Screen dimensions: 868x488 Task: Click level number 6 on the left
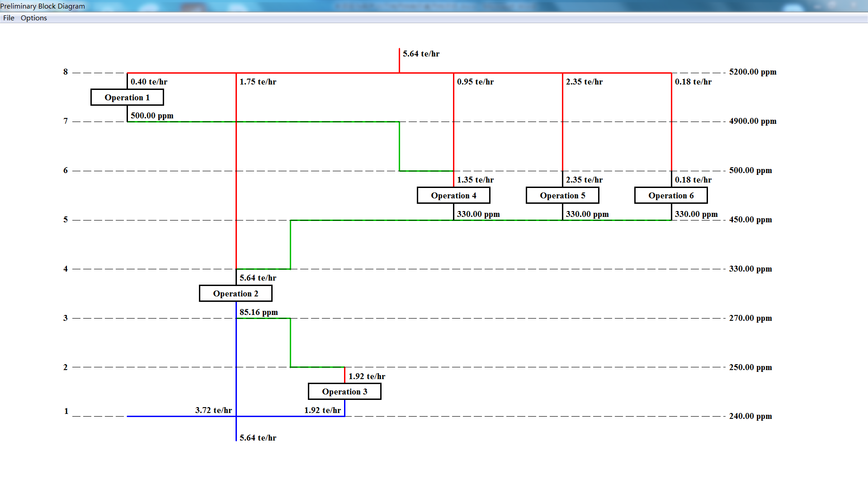point(66,170)
